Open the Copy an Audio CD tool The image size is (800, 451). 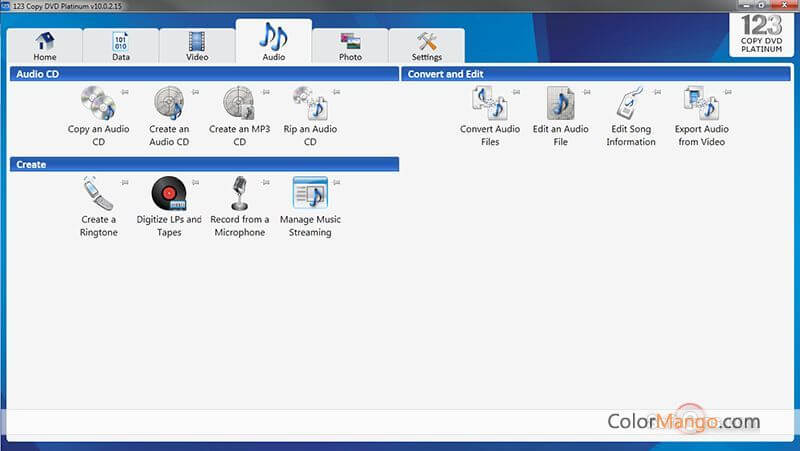point(98,103)
